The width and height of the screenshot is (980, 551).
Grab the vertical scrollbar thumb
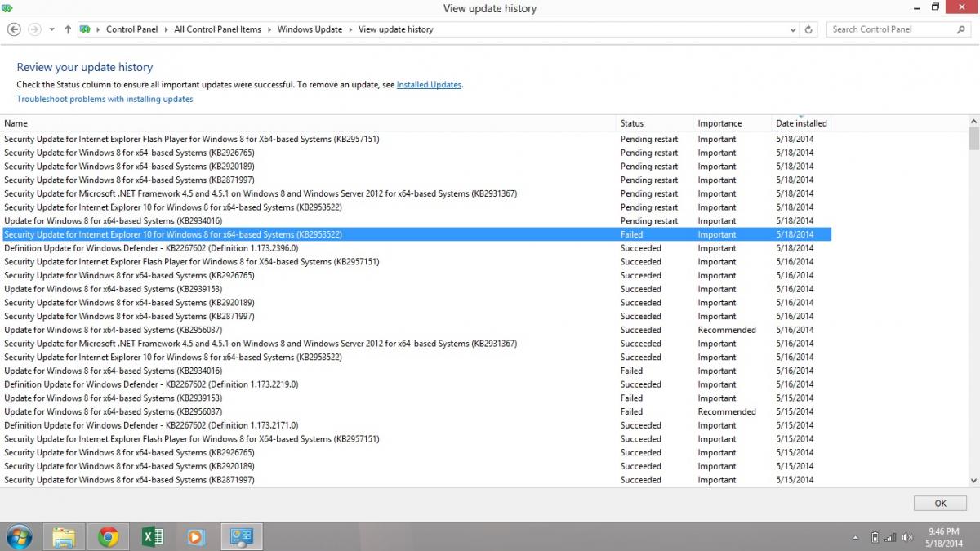[x=973, y=139]
